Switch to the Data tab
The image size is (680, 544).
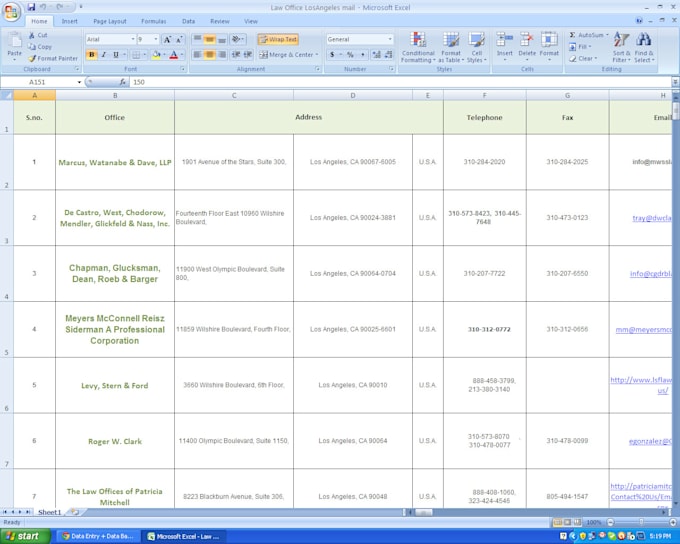point(188,21)
